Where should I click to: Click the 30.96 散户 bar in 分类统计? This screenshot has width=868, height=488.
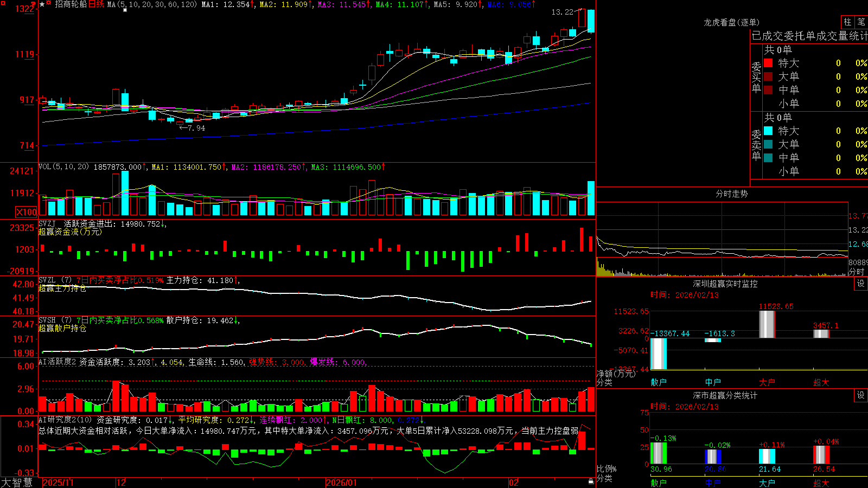click(659, 453)
